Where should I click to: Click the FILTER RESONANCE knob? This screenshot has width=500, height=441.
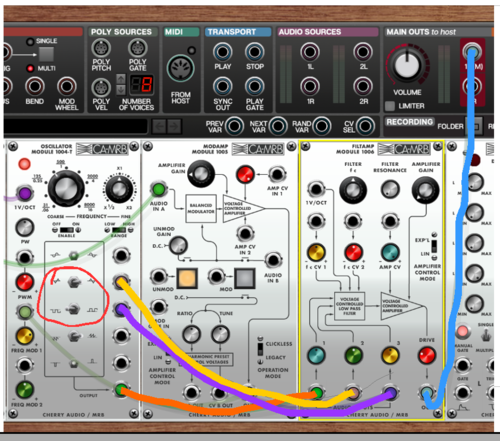(390, 189)
